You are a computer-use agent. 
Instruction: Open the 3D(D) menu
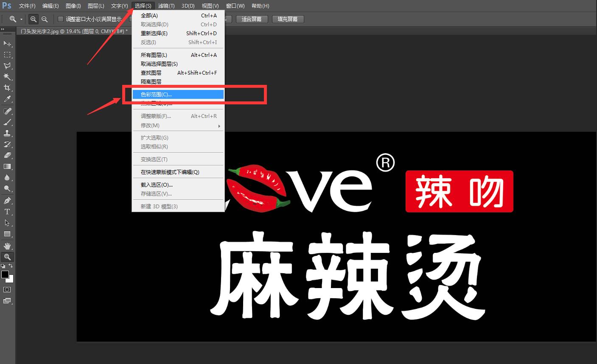click(188, 6)
